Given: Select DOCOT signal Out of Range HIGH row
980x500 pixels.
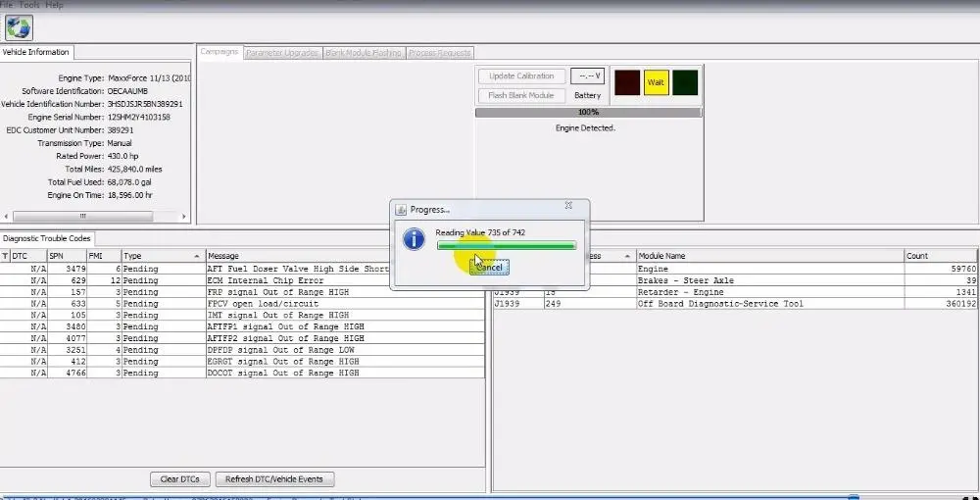Looking at the screenshot, I should [x=242, y=374].
